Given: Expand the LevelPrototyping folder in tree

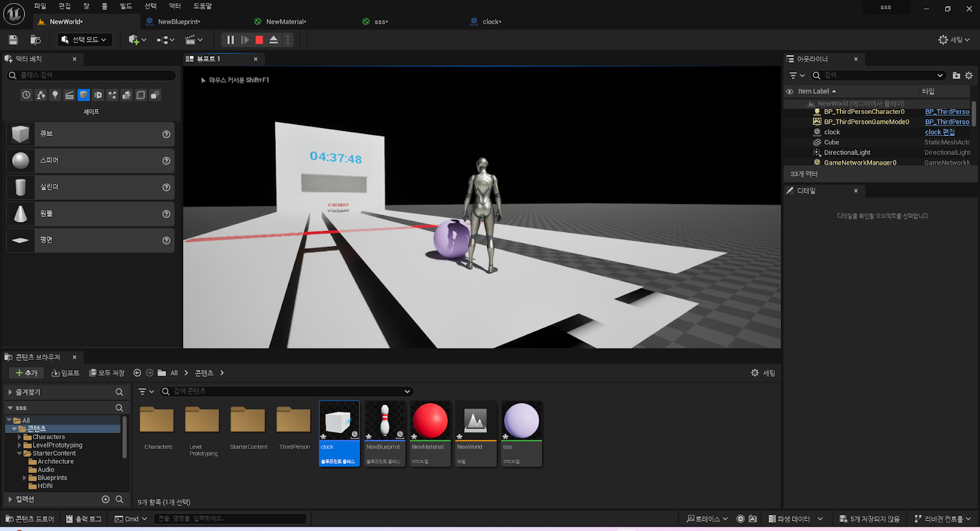Looking at the screenshot, I should click(x=20, y=445).
